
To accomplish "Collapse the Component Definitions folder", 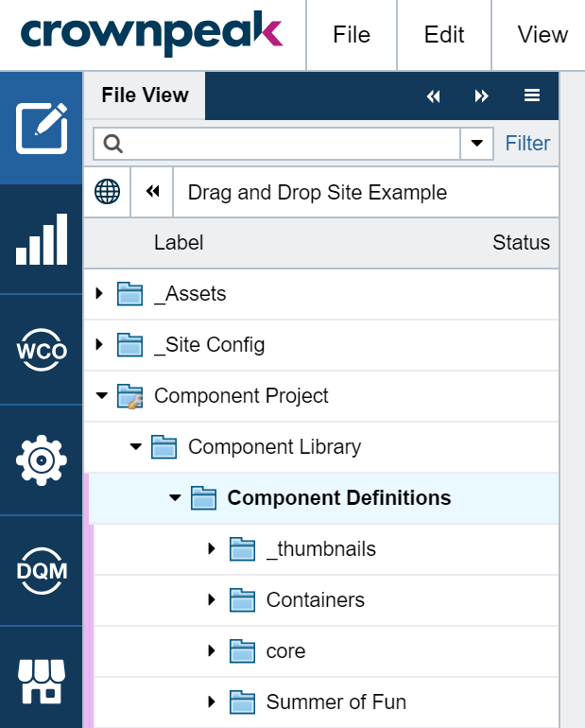I will pos(175,498).
